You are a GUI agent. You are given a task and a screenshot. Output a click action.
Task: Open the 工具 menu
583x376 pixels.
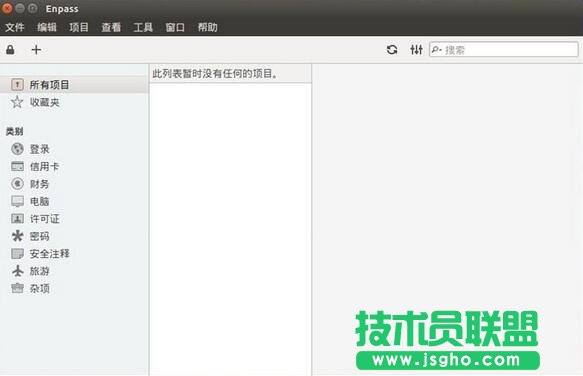coord(143,27)
